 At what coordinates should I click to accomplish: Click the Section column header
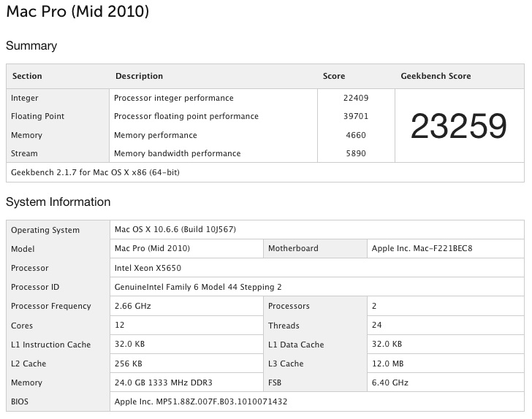click(x=27, y=76)
